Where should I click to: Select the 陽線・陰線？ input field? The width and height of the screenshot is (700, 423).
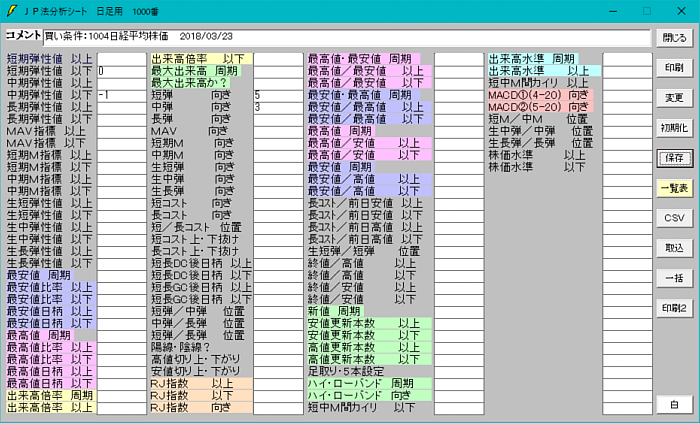[x=279, y=348]
